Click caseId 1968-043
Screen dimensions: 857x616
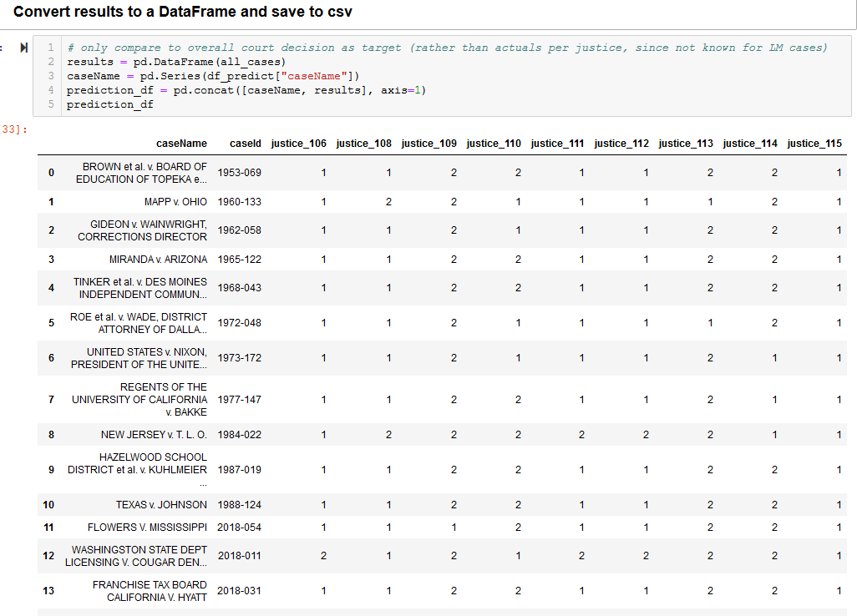pos(240,287)
